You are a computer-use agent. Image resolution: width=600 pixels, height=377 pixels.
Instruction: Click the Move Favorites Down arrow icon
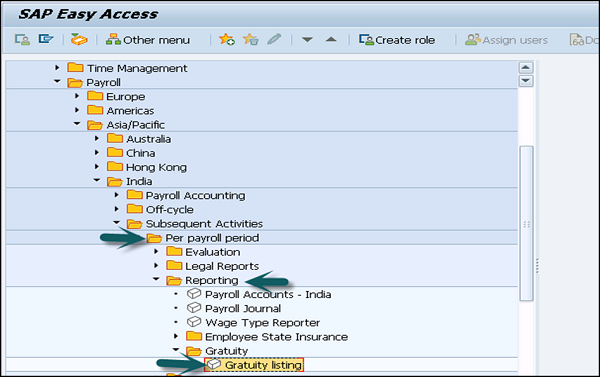coord(307,39)
